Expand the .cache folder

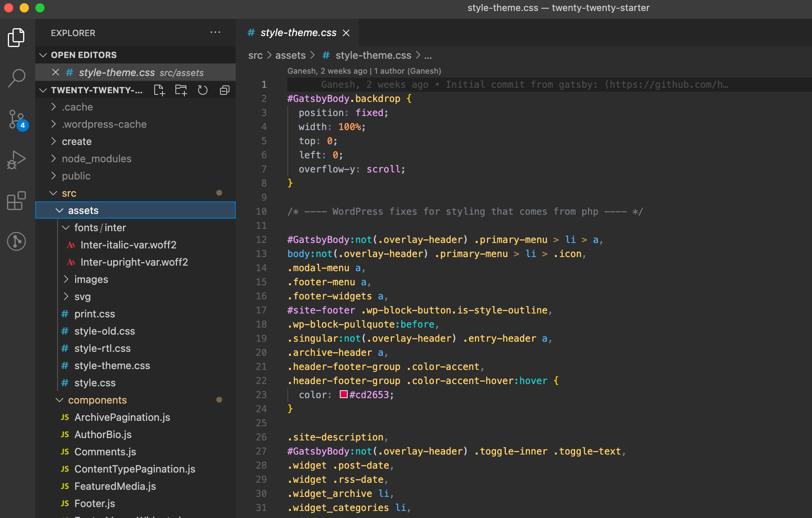click(x=135, y=107)
